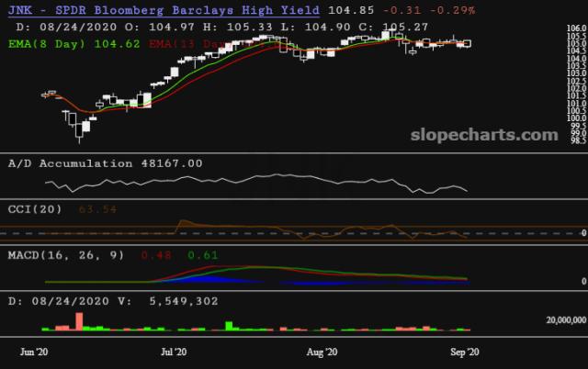The height and width of the screenshot is (369, 588).
Task: Click the green EMA(8 Day) 104.62 label
Action: click(74, 44)
